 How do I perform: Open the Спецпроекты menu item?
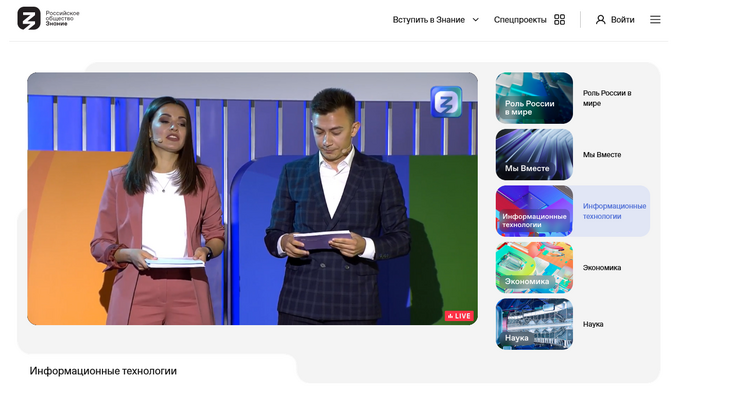(x=520, y=19)
